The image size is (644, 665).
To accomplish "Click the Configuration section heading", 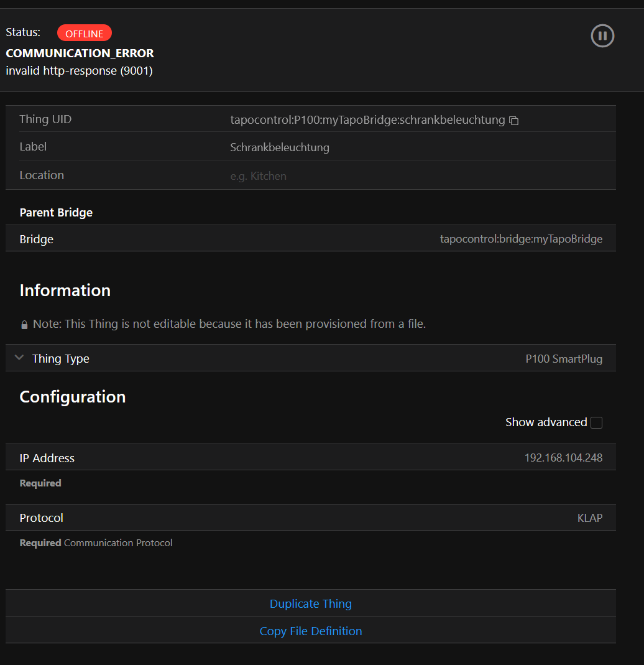I will click(x=73, y=397).
